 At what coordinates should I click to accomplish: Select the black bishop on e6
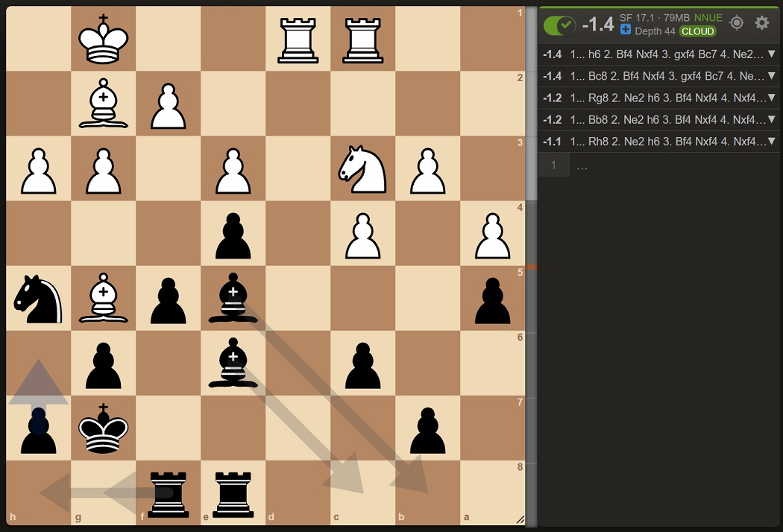click(x=233, y=364)
